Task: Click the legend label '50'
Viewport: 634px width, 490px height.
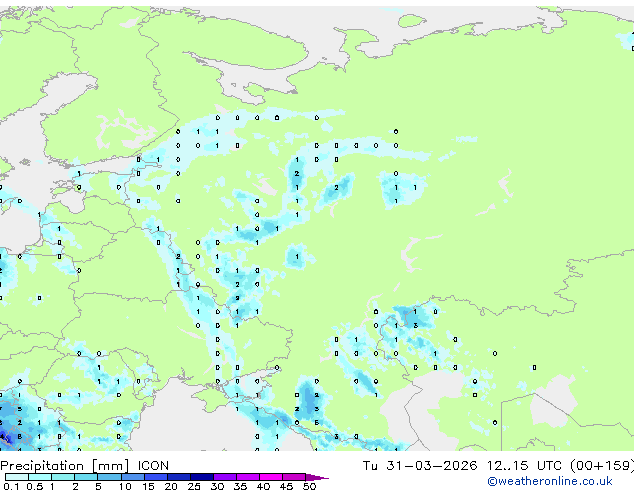Action: [309, 486]
